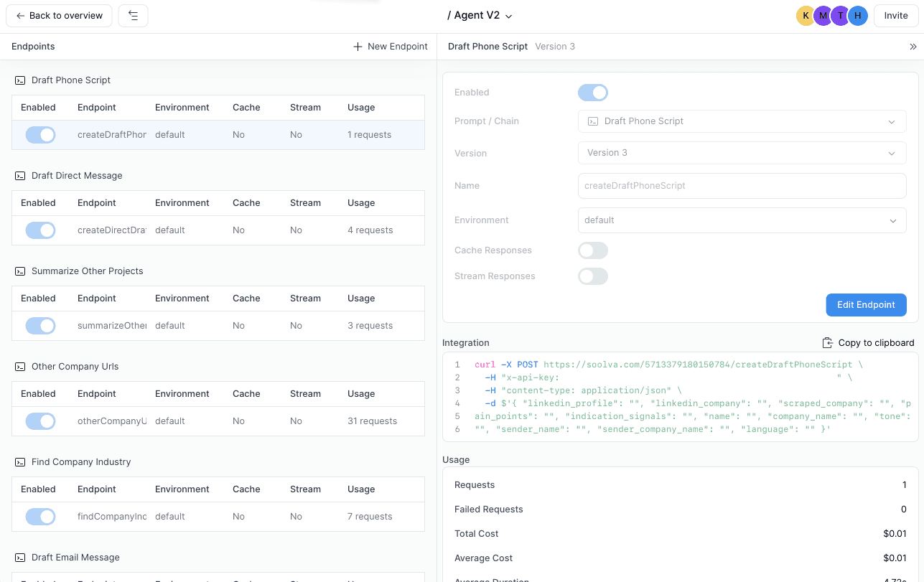Toggle the Cache Responses switch
This screenshot has height=582, width=924.
[593, 250]
